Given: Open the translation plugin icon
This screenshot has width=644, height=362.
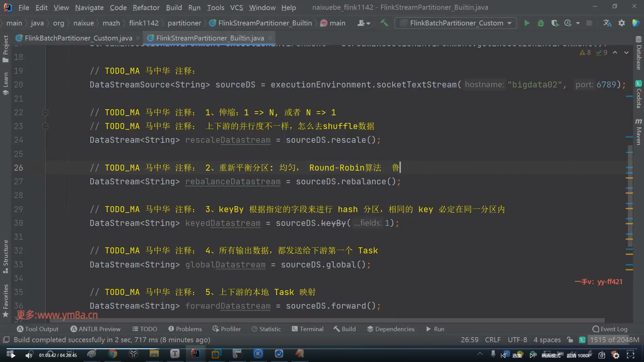Looking at the screenshot, I should coord(607,23).
